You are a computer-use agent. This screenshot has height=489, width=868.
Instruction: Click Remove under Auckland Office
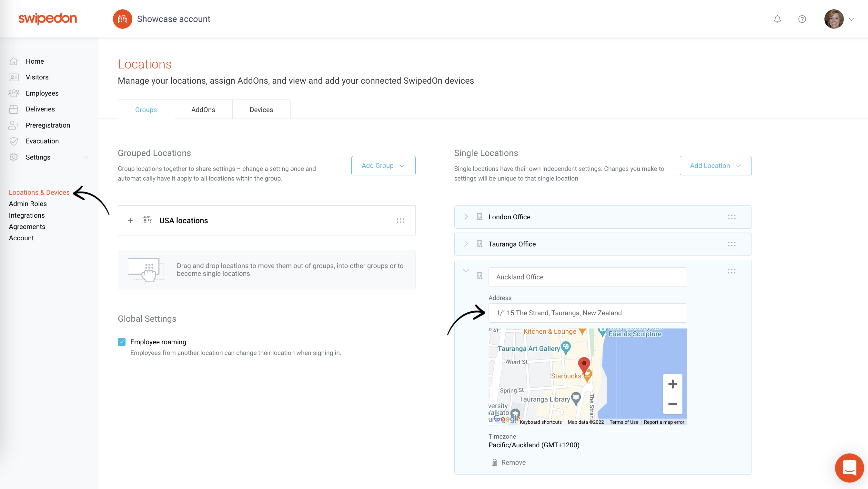(508, 462)
